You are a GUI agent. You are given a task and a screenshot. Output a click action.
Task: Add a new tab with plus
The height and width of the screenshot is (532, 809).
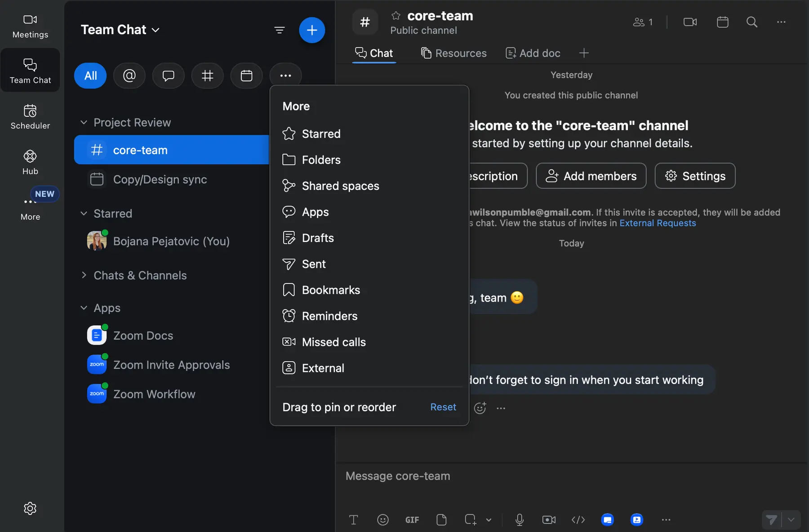pos(584,53)
